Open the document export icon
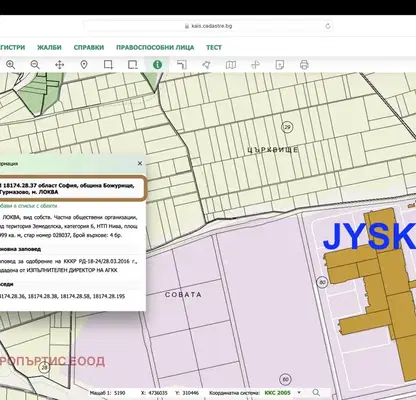Screen dimensions: 416x400 pos(280,65)
